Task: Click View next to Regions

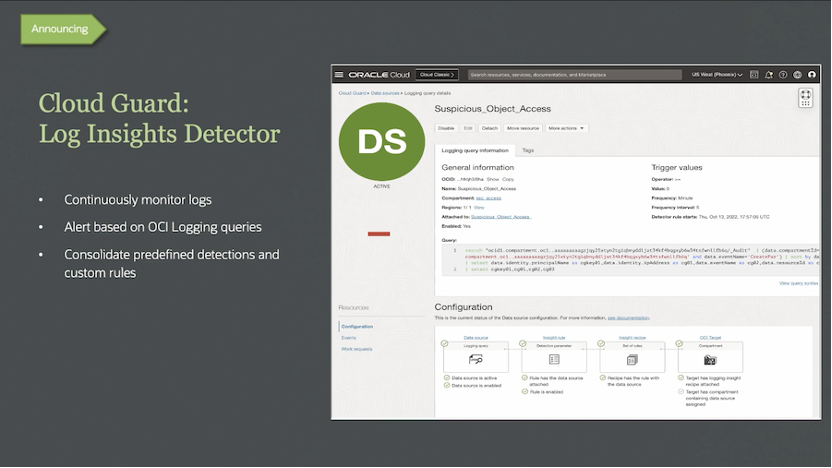Action: 479,207
